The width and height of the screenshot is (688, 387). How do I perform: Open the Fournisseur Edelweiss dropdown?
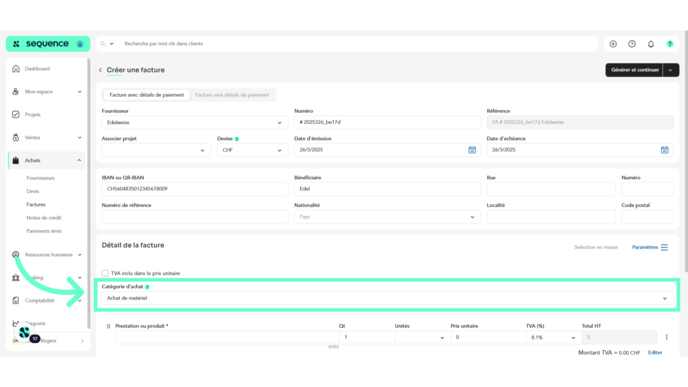(195, 122)
